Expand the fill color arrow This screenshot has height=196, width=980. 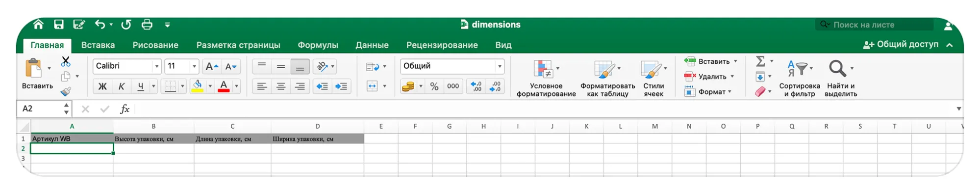(x=210, y=86)
